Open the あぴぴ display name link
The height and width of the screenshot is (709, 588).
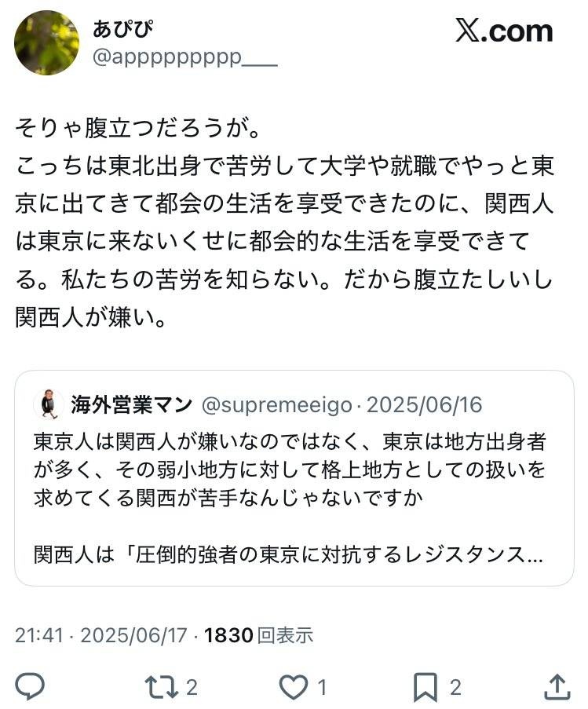click(x=123, y=29)
